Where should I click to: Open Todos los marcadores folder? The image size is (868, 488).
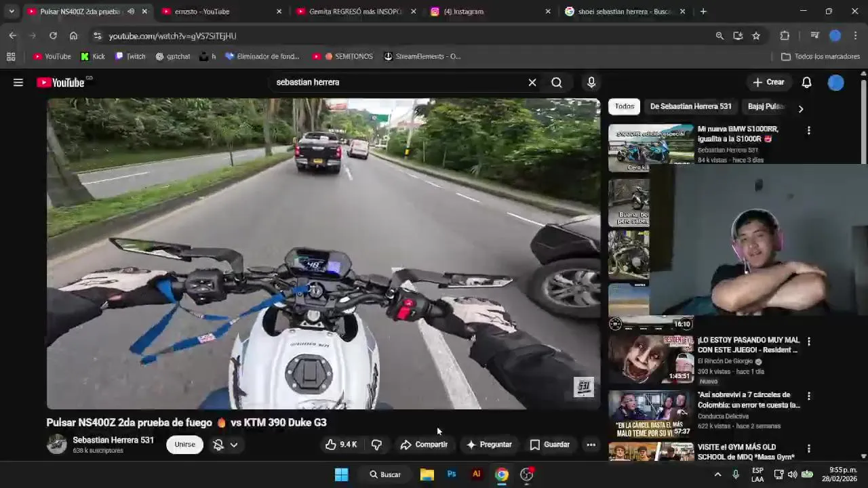click(821, 56)
